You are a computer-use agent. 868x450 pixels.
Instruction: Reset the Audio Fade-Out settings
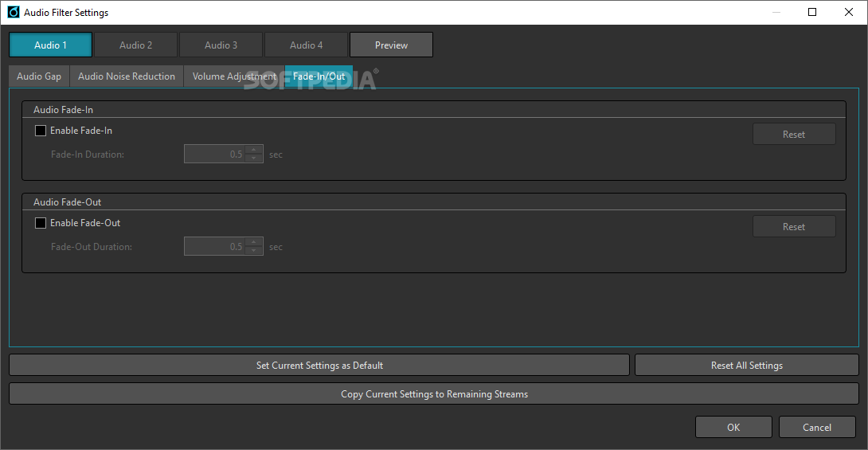pyautogui.click(x=794, y=226)
